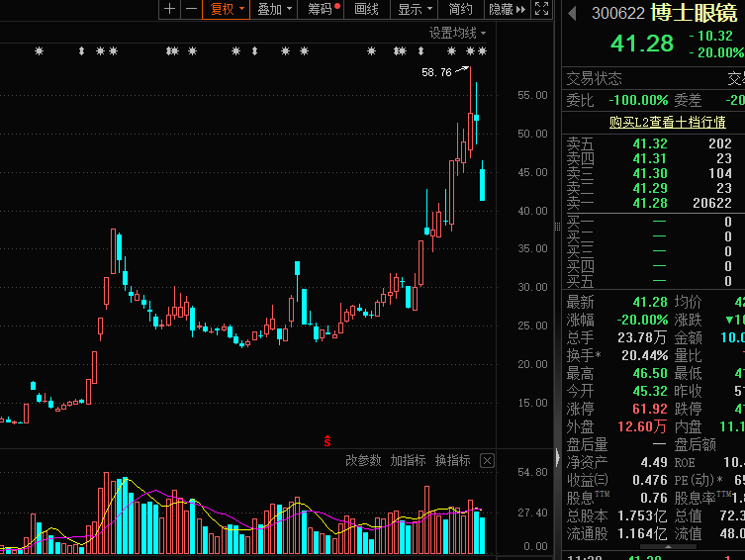Open the 复权 dropdown
This screenshot has width=745, height=560.
pyautogui.click(x=226, y=9)
